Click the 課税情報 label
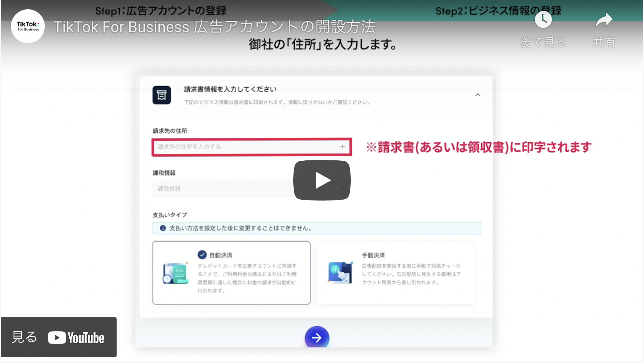Screen dimensions: 644x363 [x=164, y=173]
